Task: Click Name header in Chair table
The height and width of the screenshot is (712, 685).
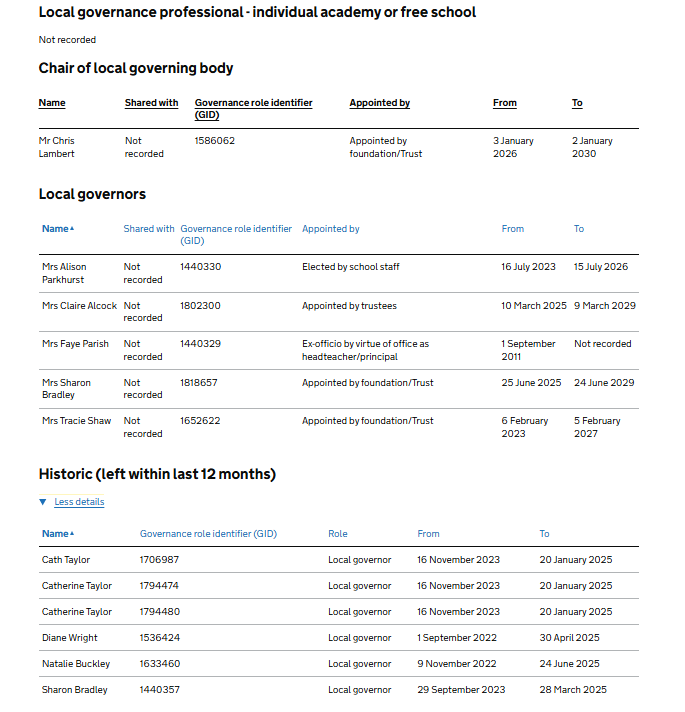Action: point(52,103)
